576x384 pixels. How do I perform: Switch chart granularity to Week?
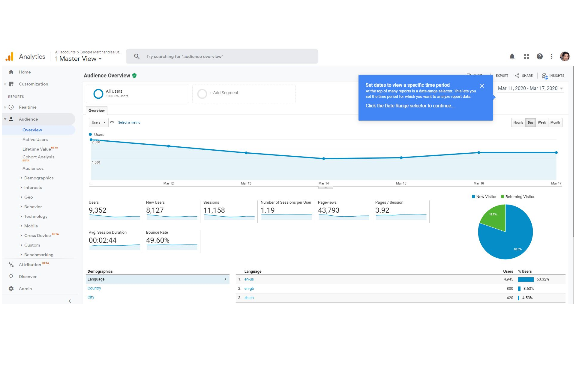[x=542, y=123]
